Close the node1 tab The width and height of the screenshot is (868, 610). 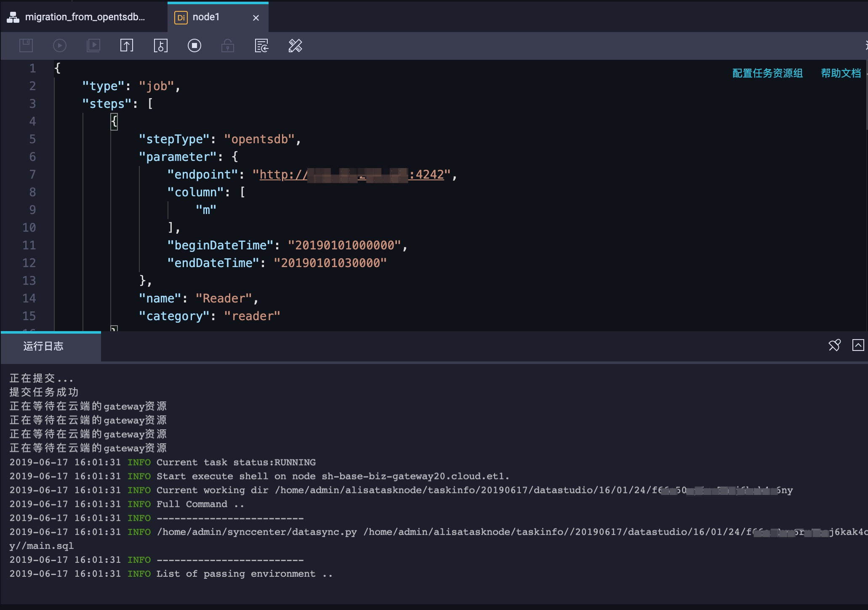pyautogui.click(x=256, y=18)
